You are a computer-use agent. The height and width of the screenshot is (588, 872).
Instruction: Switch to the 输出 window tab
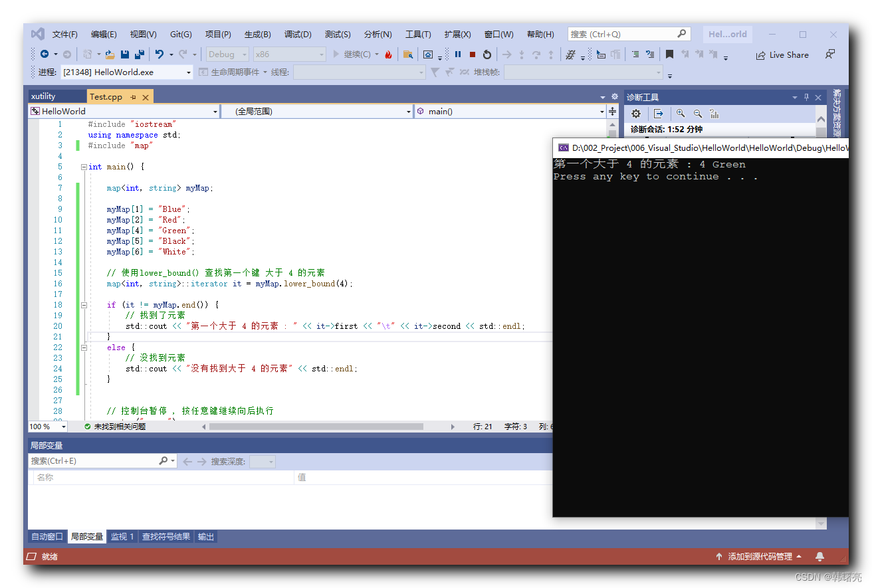pos(205,536)
